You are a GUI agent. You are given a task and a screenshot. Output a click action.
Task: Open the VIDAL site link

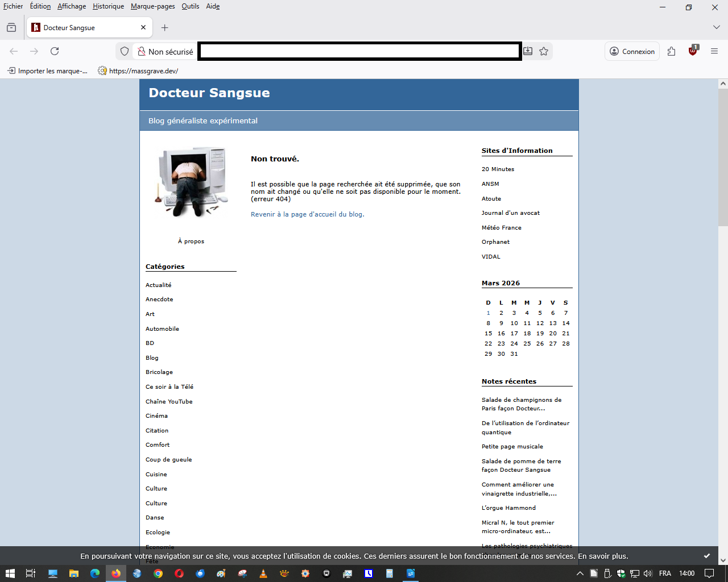[491, 256]
